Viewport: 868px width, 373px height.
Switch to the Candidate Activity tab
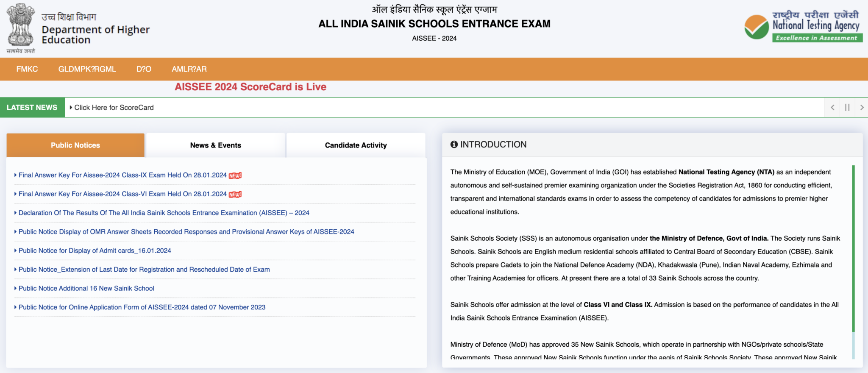pos(356,145)
